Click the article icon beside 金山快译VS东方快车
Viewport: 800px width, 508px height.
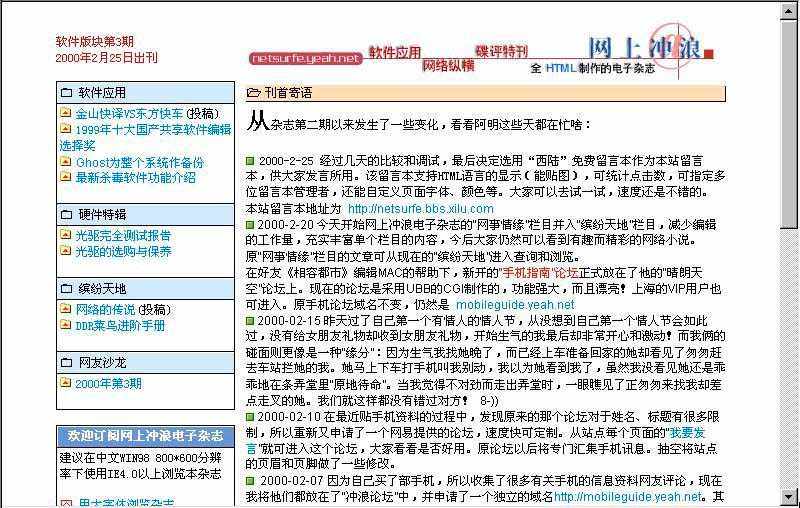65,112
